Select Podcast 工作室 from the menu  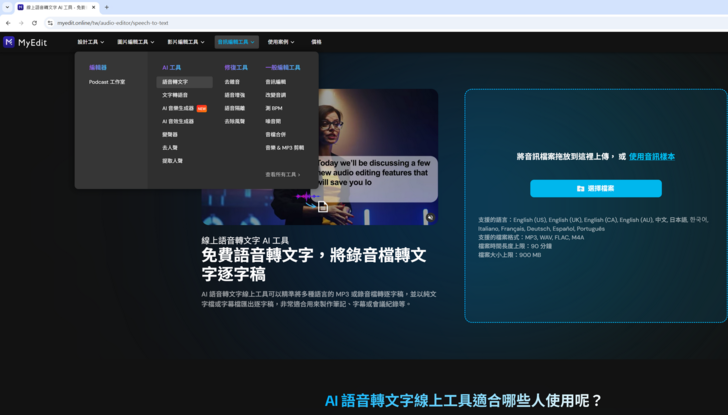click(x=107, y=82)
